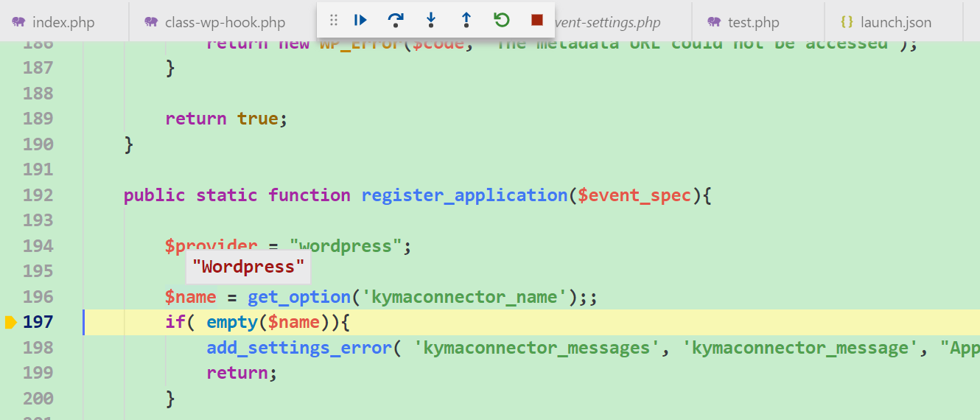
Task: Click the PHP icon on index.php tab
Action: coord(19,22)
